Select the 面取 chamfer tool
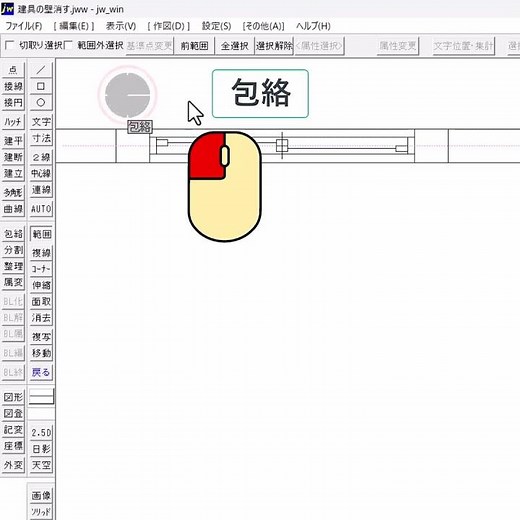 [41, 302]
